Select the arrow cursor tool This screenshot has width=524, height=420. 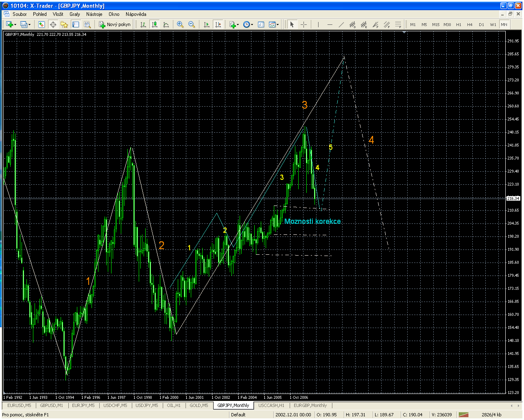pyautogui.click(x=292, y=24)
